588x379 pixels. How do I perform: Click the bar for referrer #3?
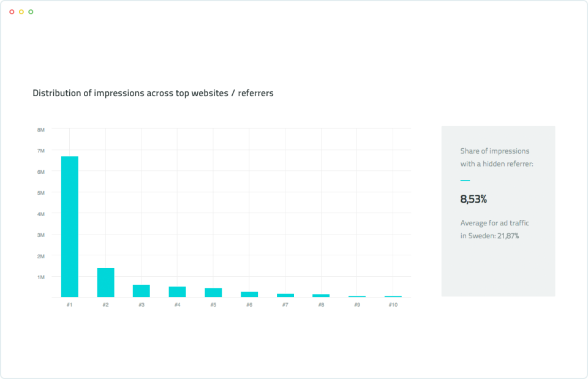(141, 291)
